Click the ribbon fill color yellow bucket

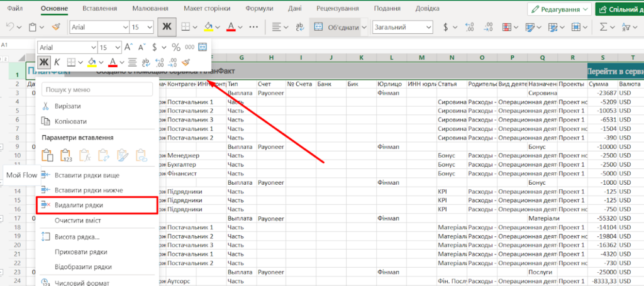pyautogui.click(x=209, y=27)
